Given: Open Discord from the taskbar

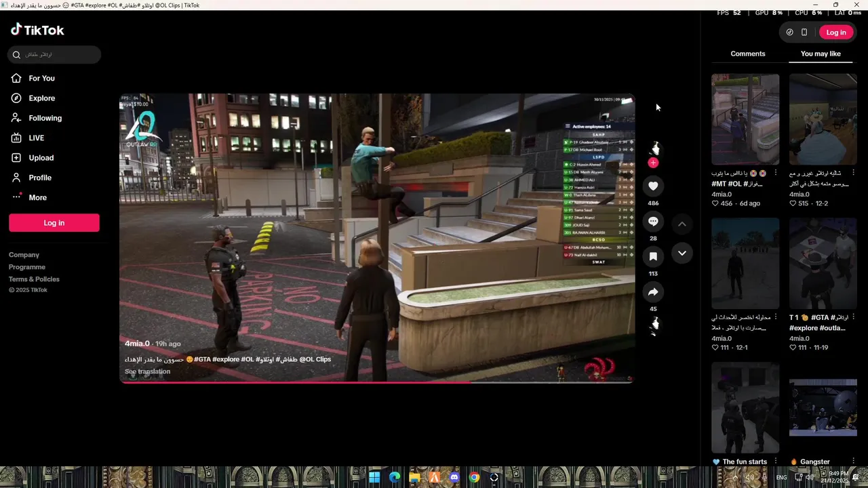Looking at the screenshot, I should coord(454,477).
